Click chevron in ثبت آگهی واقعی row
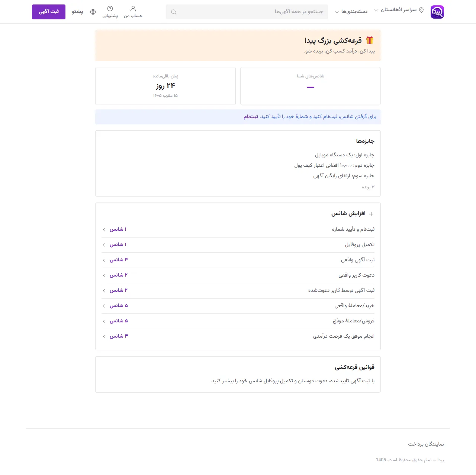Screen dimensions: 476x475 (x=104, y=260)
